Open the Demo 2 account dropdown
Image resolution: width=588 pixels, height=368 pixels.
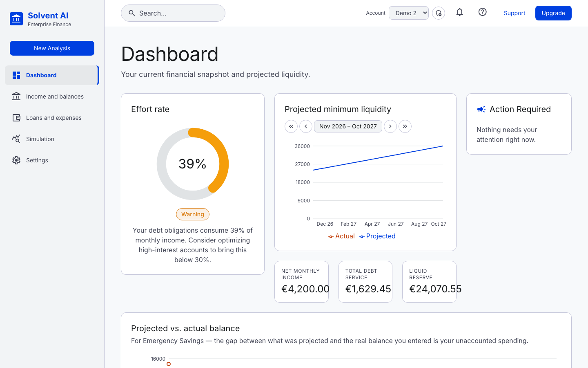coord(409,13)
